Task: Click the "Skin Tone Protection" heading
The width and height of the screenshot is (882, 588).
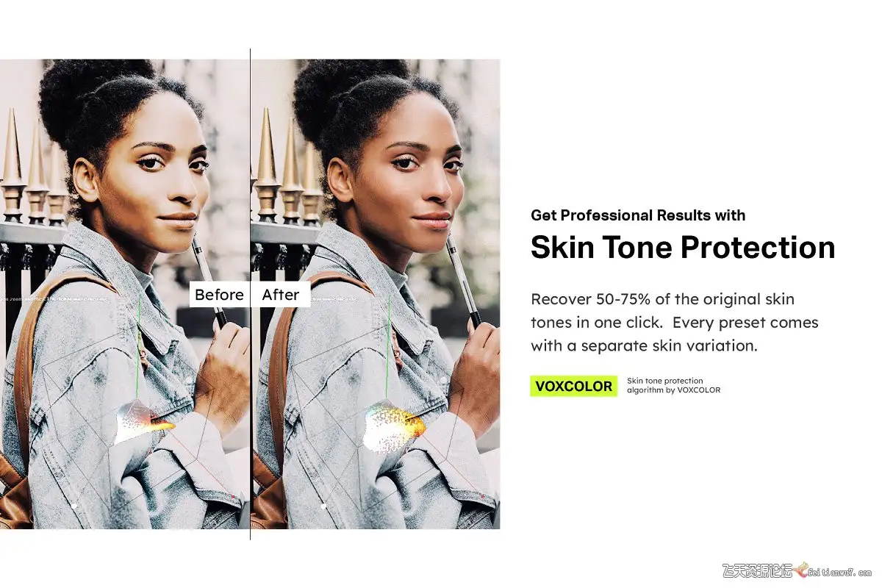Action: coord(683,248)
